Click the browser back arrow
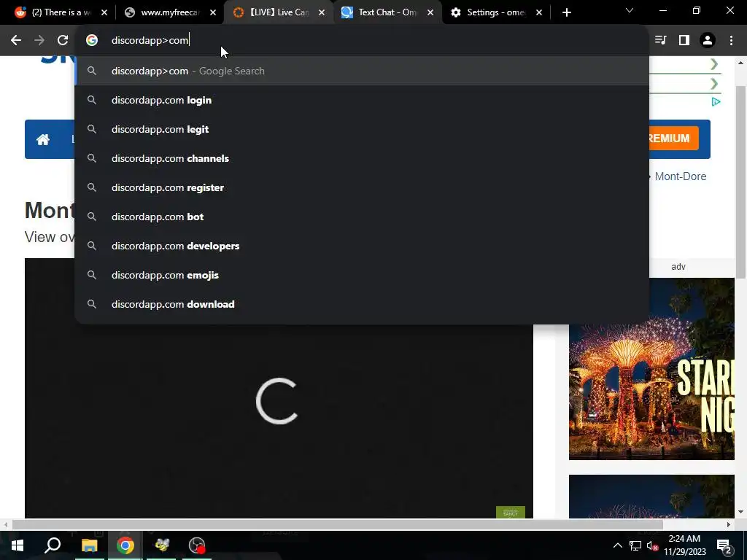747x560 pixels. click(x=16, y=41)
